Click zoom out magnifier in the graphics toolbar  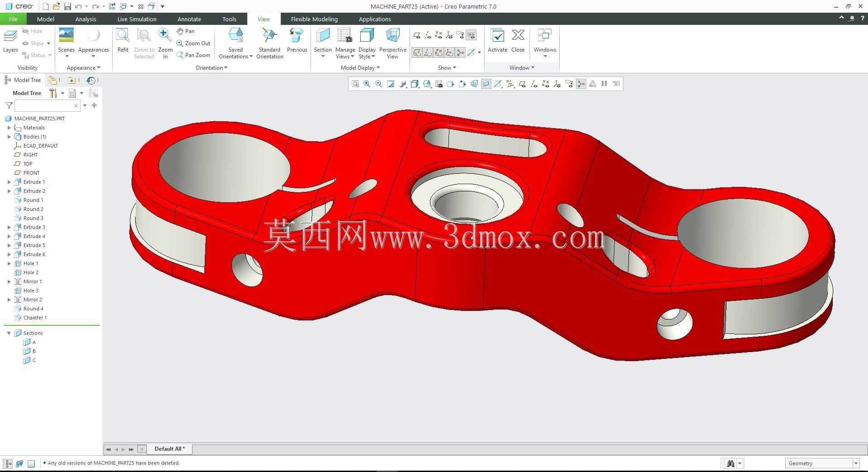[x=379, y=84]
